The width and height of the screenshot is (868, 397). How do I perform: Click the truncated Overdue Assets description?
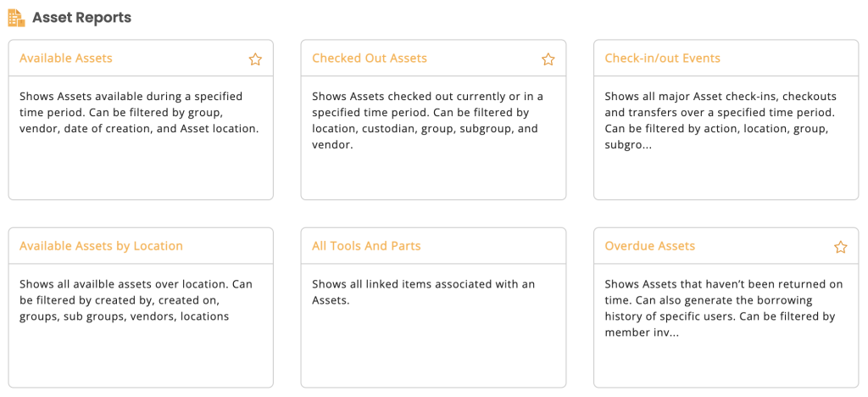point(724,309)
